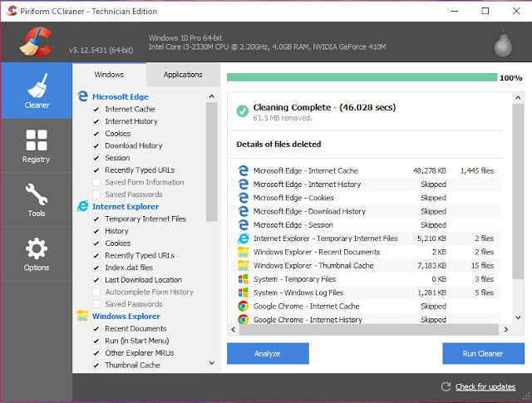532x403 pixels.
Task: Toggle Edge Download History checkbox
Action: [96, 145]
